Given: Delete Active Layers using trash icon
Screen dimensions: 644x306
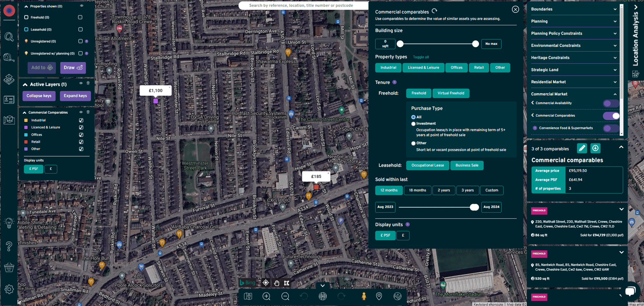Looking at the screenshot, I should click(x=88, y=83).
